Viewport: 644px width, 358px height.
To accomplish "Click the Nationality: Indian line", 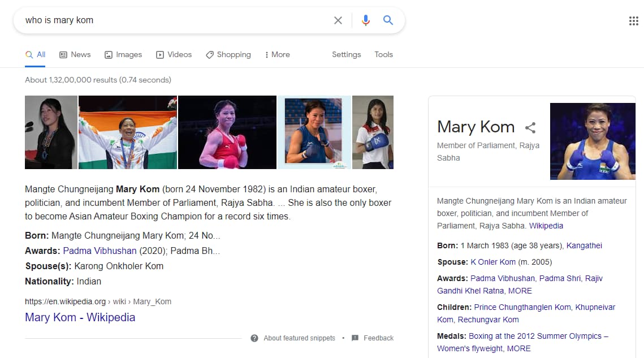I will [x=63, y=282].
